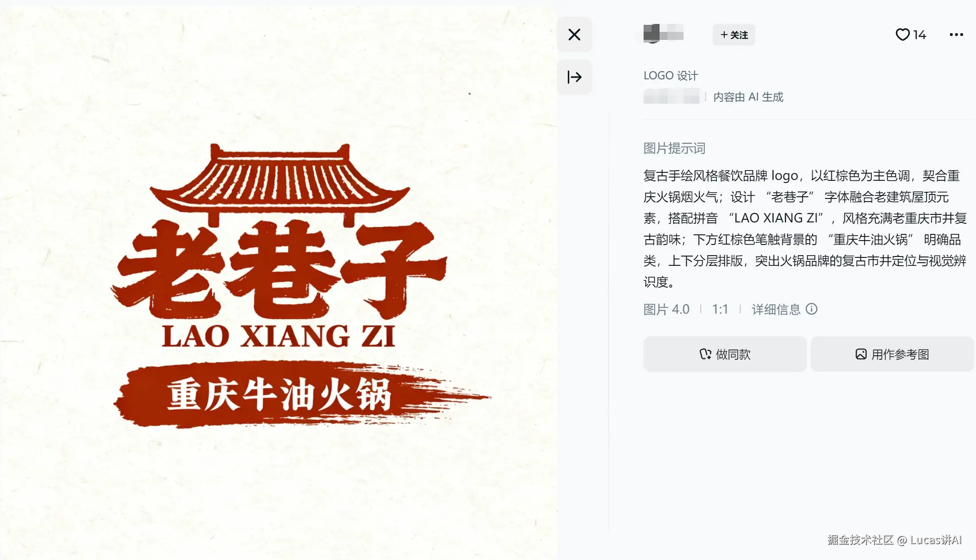Screen dimensions: 976x560
Task: Click the 老巷子 logo image
Action: point(279,283)
